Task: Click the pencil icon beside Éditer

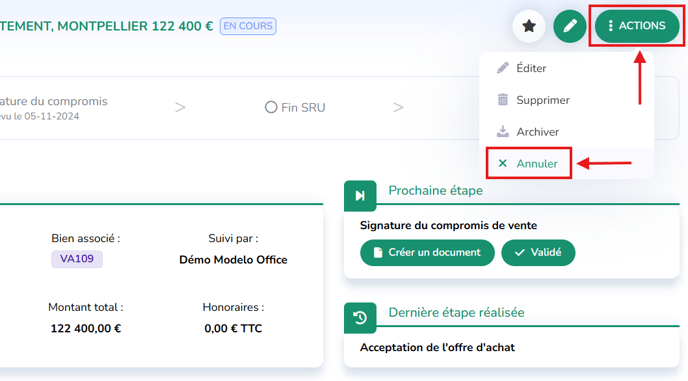Action: pyautogui.click(x=503, y=68)
